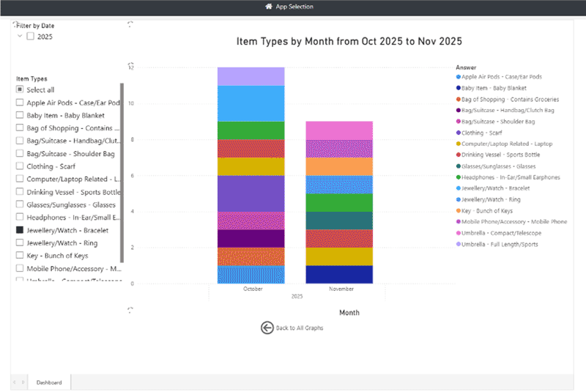Open App Selection in the top bar

coord(294,7)
